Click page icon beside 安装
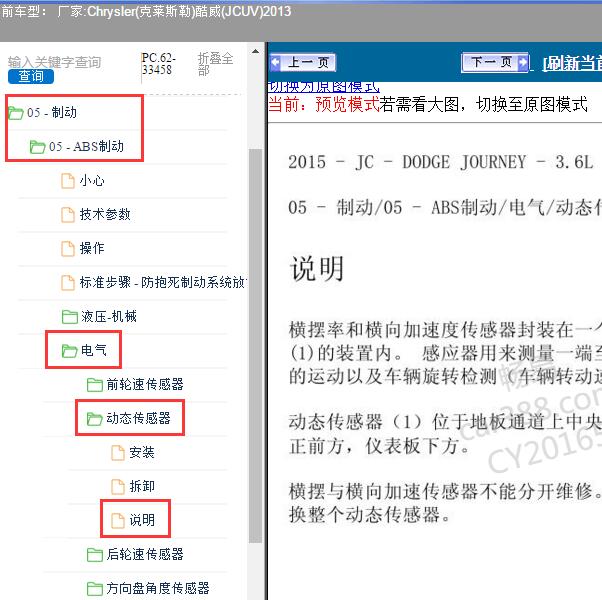This screenshot has width=602, height=600. click(x=118, y=453)
